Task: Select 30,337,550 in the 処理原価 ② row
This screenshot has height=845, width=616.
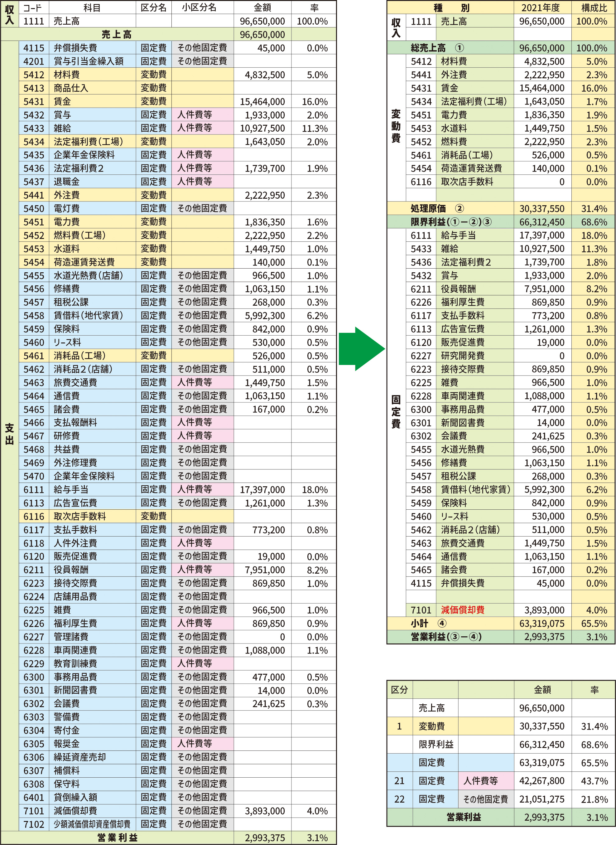Action: pyautogui.click(x=542, y=209)
